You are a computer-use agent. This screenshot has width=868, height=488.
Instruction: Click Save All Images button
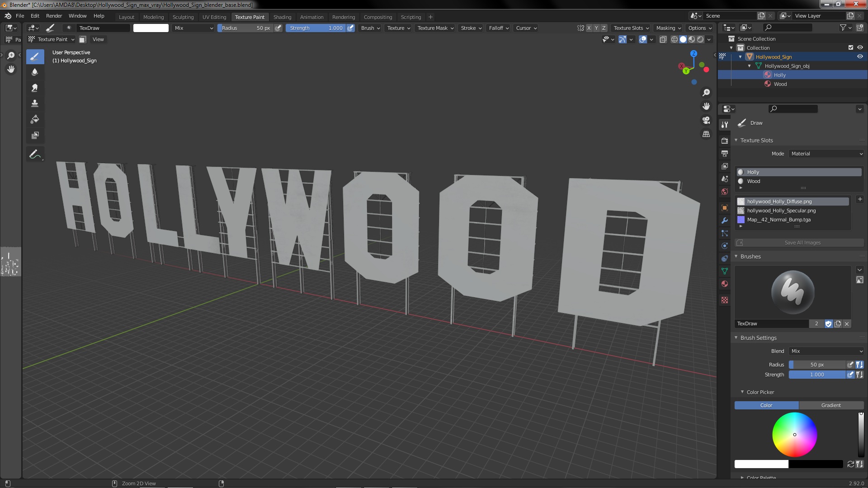799,243
